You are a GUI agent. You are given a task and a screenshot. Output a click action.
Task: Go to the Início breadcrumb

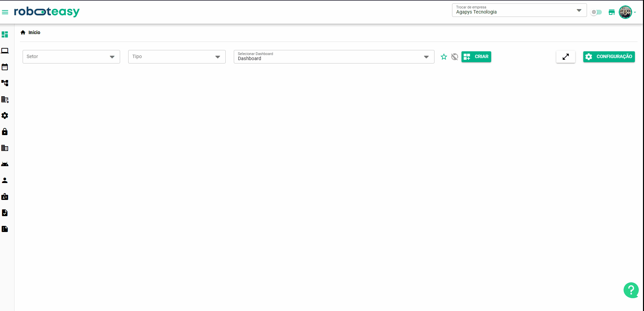pyautogui.click(x=34, y=32)
